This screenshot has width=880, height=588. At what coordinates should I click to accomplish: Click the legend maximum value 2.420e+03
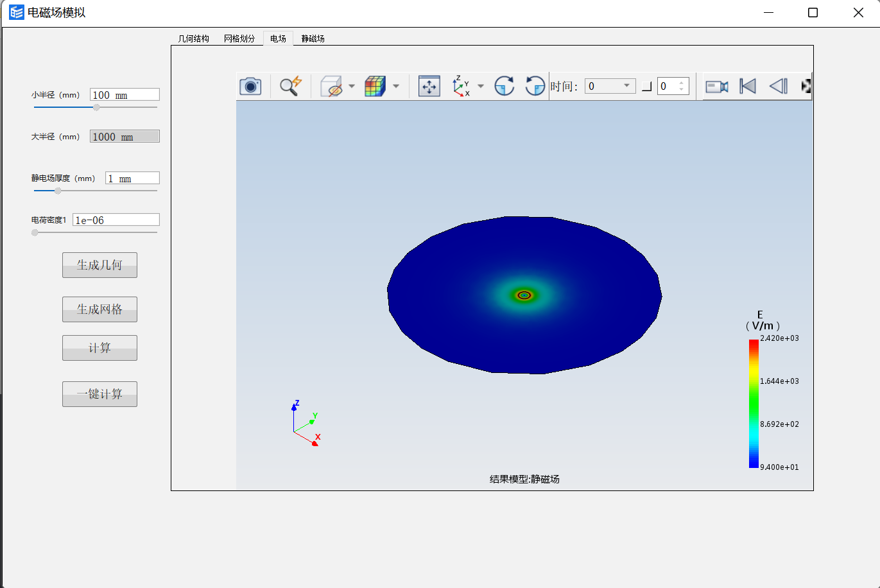coord(779,338)
